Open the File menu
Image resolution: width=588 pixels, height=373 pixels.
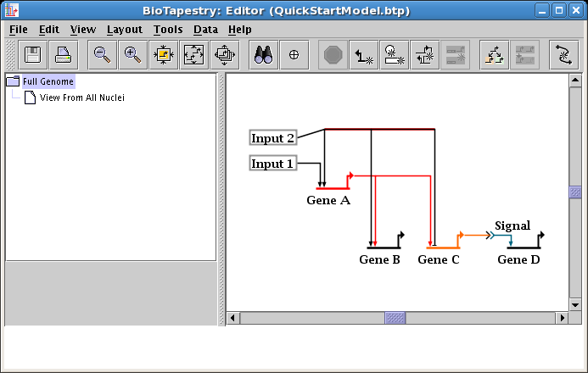coord(18,29)
